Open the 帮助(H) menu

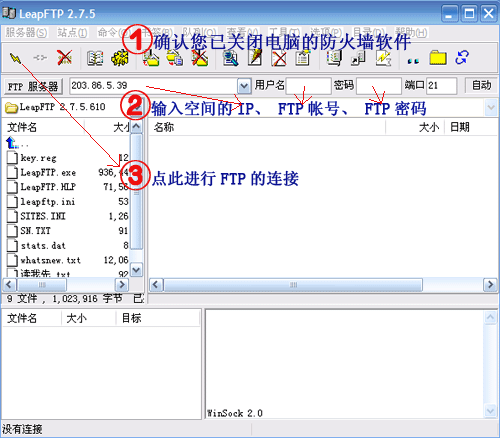[x=411, y=33]
